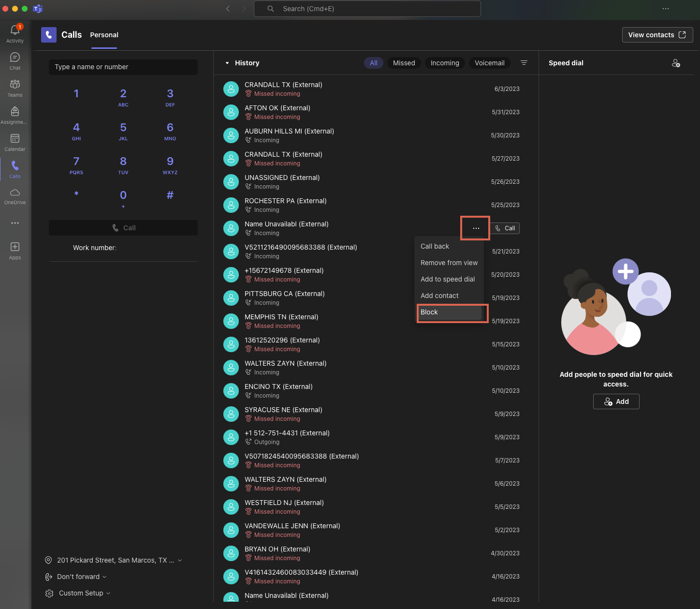
Task: Click the call forwarding icon
Action: coord(48,577)
